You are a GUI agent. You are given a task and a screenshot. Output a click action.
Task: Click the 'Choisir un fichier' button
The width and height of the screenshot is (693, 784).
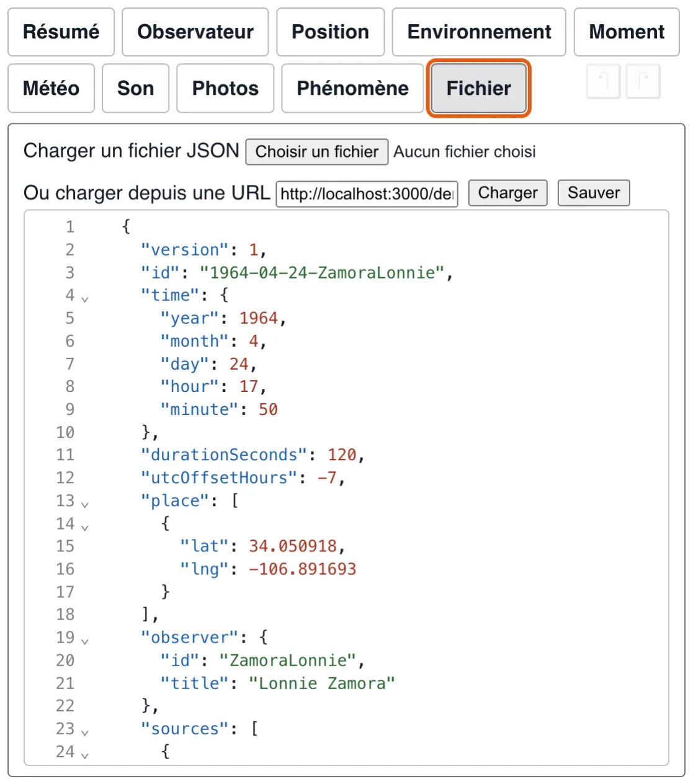pyautogui.click(x=317, y=152)
